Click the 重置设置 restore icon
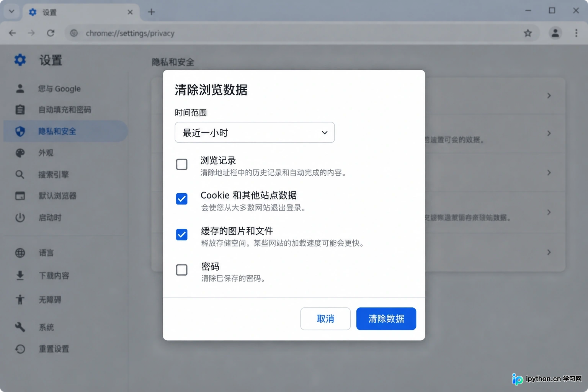Image resolution: width=588 pixels, height=392 pixels. coord(20,349)
